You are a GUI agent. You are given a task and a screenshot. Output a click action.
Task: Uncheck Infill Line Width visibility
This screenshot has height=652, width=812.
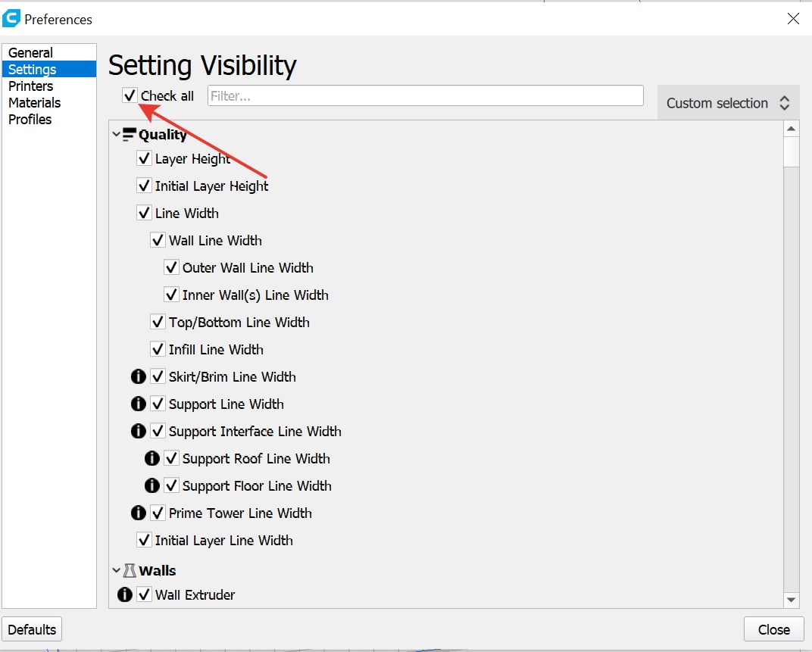[158, 349]
